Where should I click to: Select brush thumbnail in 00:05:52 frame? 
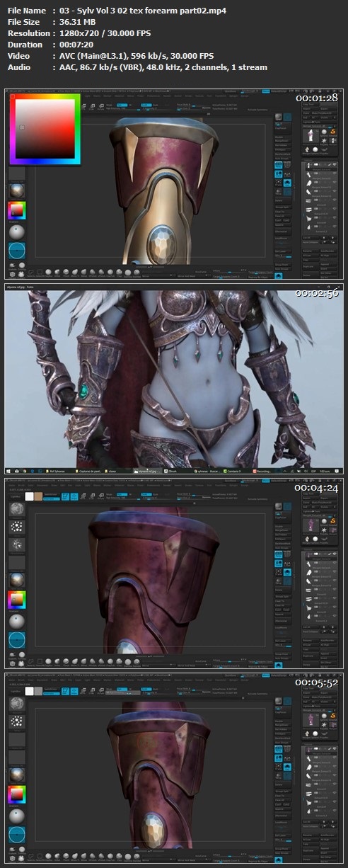click(x=16, y=704)
